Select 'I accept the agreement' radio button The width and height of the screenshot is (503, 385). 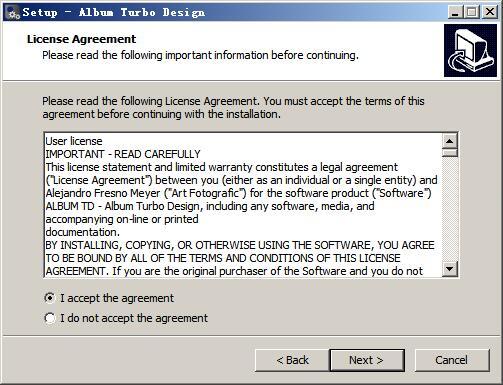pos(49,298)
